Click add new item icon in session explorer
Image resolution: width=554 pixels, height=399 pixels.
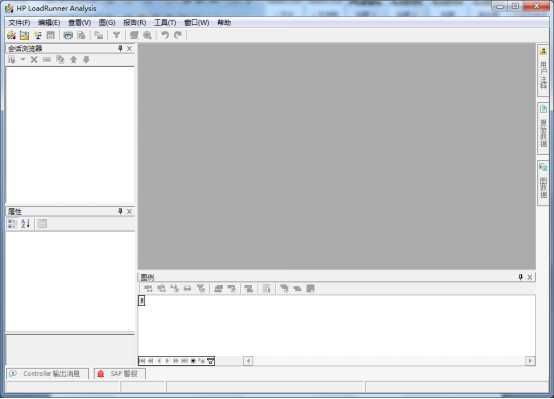coord(12,60)
